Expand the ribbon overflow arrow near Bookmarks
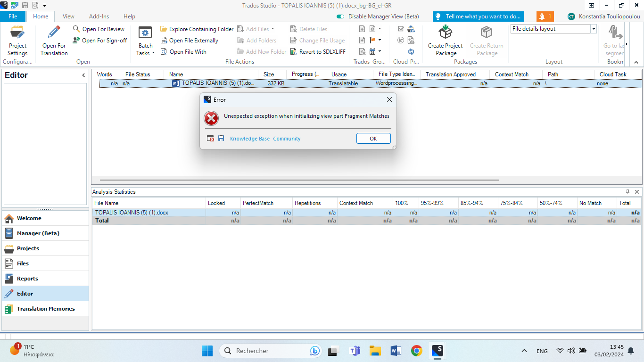644x362 pixels. point(627,43)
